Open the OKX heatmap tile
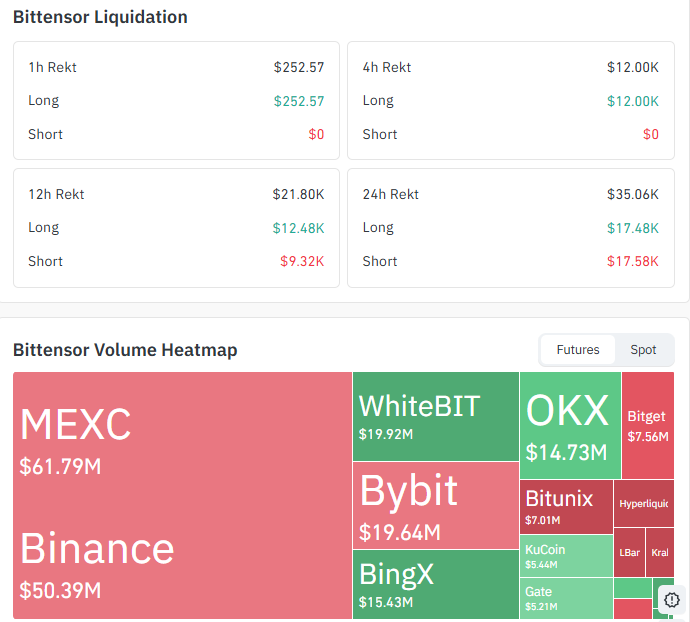690x622 pixels. tap(570, 425)
